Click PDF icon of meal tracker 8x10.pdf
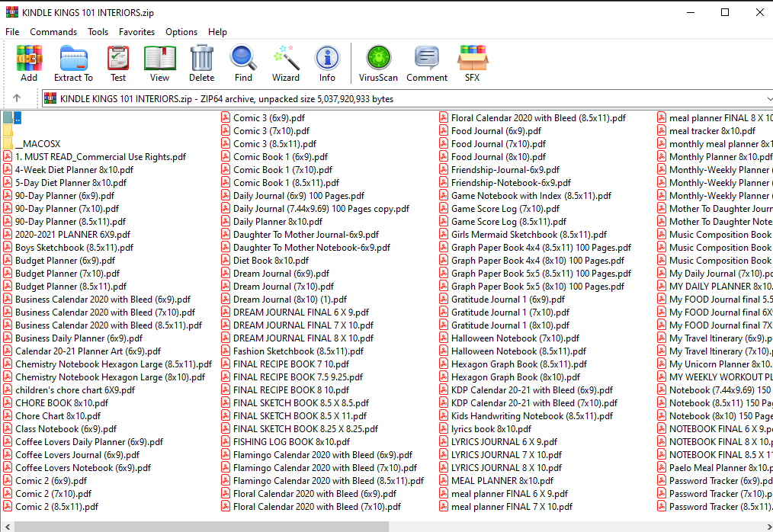The image size is (773, 532). (x=662, y=130)
